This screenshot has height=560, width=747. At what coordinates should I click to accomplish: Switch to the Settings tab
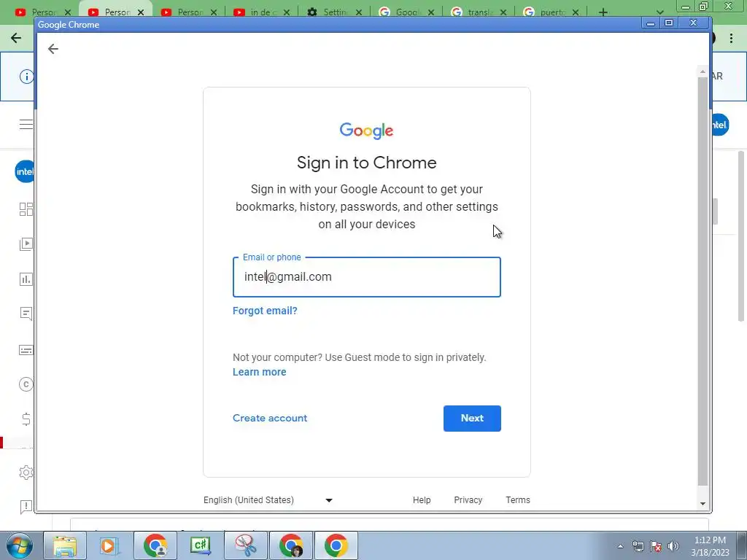pos(334,12)
